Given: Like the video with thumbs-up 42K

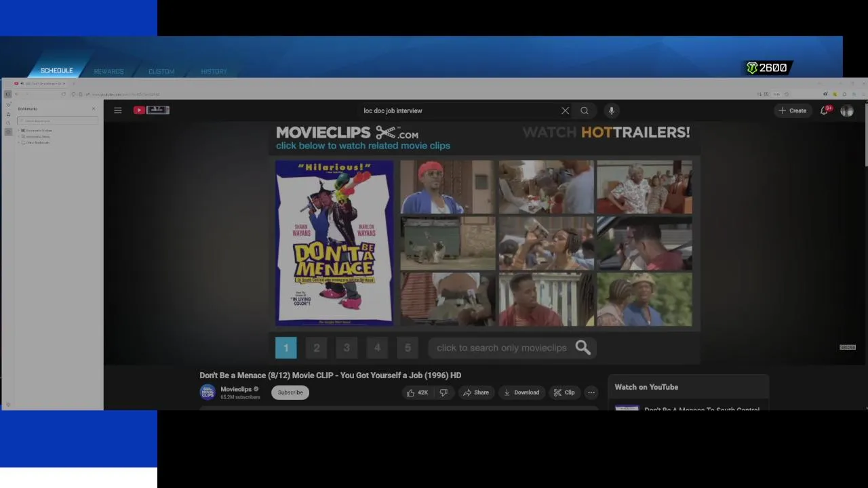Looking at the screenshot, I should tap(417, 392).
